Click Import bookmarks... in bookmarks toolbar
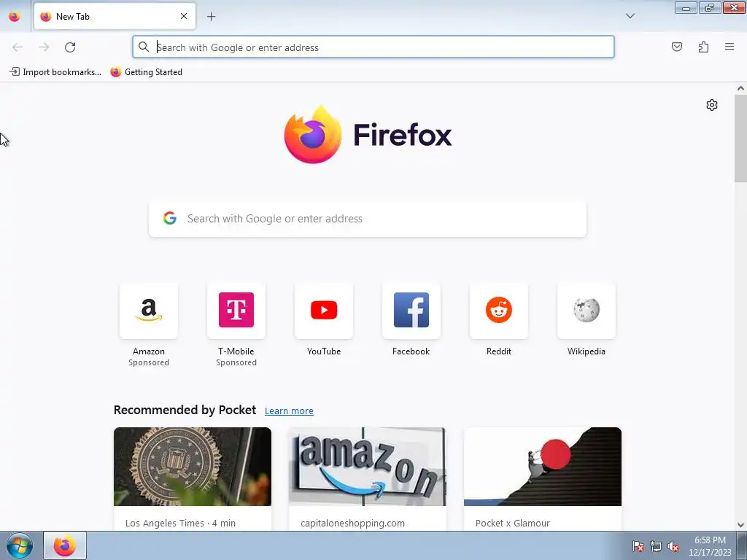Screen dimensions: 747x560 (x=55, y=72)
